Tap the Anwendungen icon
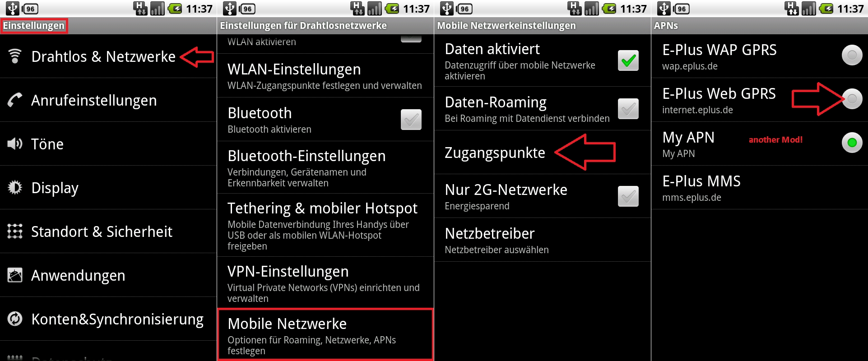868x361 pixels. [x=15, y=275]
